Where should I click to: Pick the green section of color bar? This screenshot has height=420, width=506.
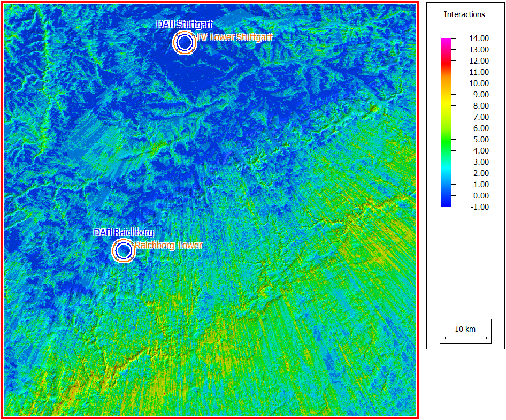pyautogui.click(x=446, y=140)
